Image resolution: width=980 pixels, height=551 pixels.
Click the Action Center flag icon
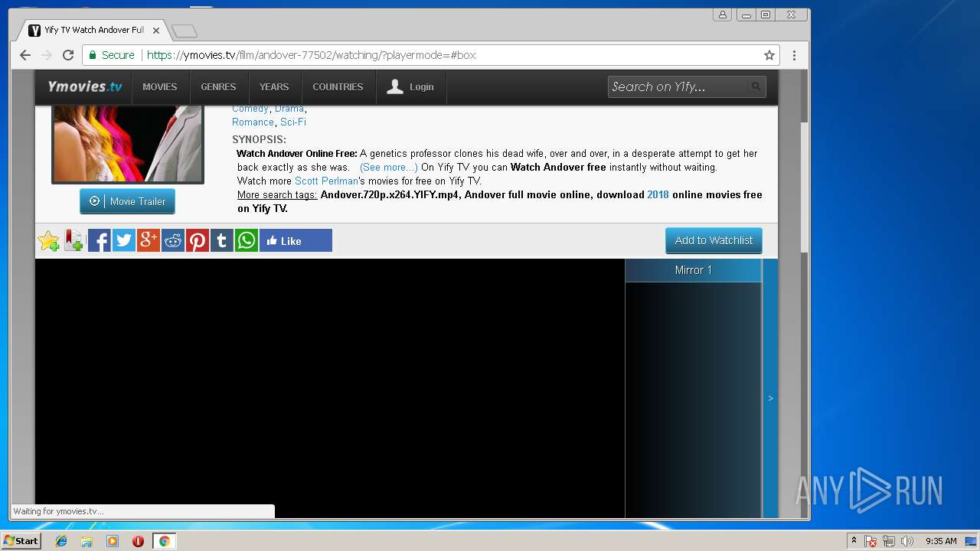(x=871, y=541)
